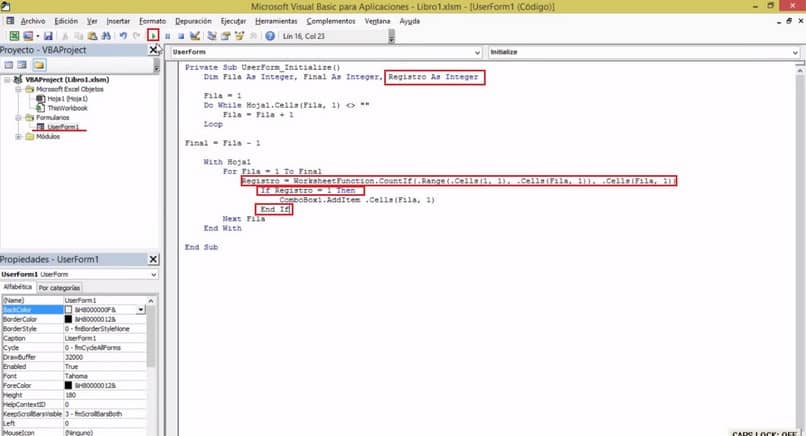Viewport: 806px width, 436px height.
Task: Collapse the Microsoft Excel Objetos folder
Action: 19,89
